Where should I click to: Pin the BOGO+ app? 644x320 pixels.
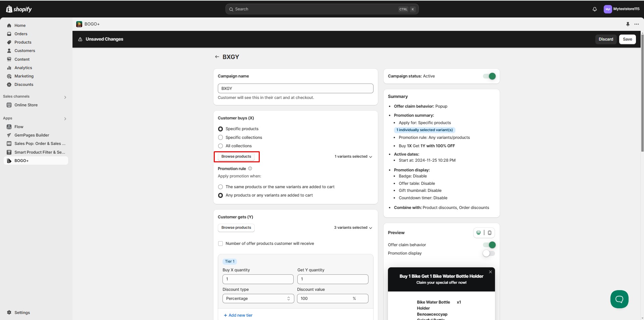click(x=628, y=24)
